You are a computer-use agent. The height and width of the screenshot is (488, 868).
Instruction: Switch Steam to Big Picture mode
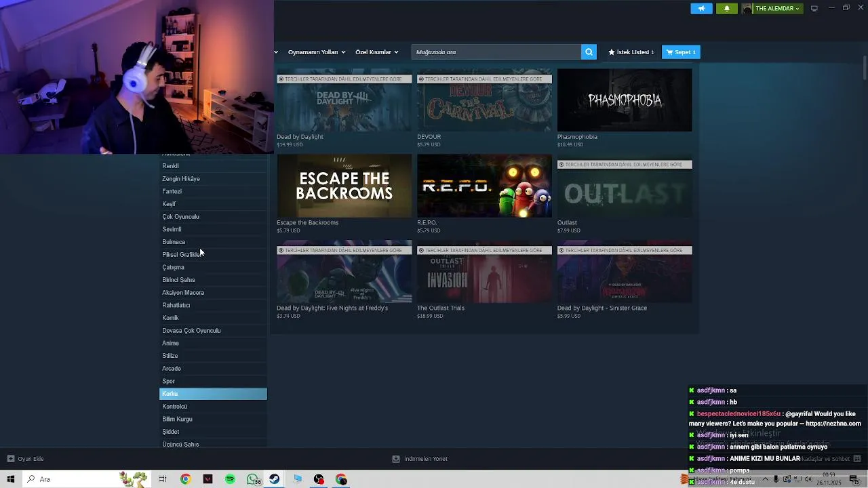pos(814,8)
